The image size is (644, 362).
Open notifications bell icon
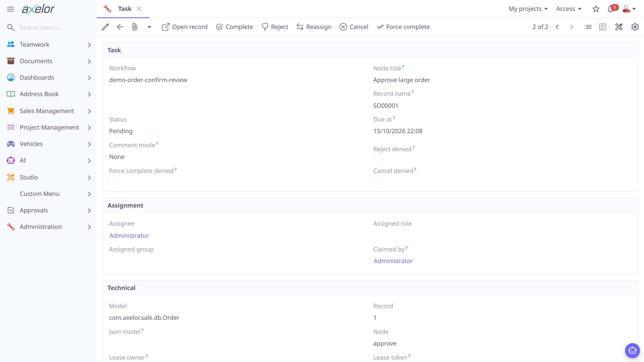[x=611, y=9]
